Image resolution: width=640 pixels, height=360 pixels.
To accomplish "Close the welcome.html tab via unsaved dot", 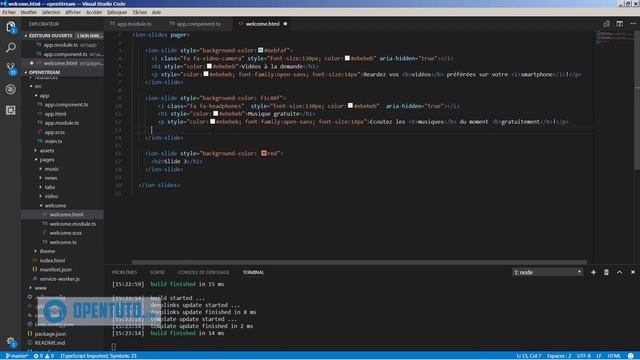I will 285,24.
